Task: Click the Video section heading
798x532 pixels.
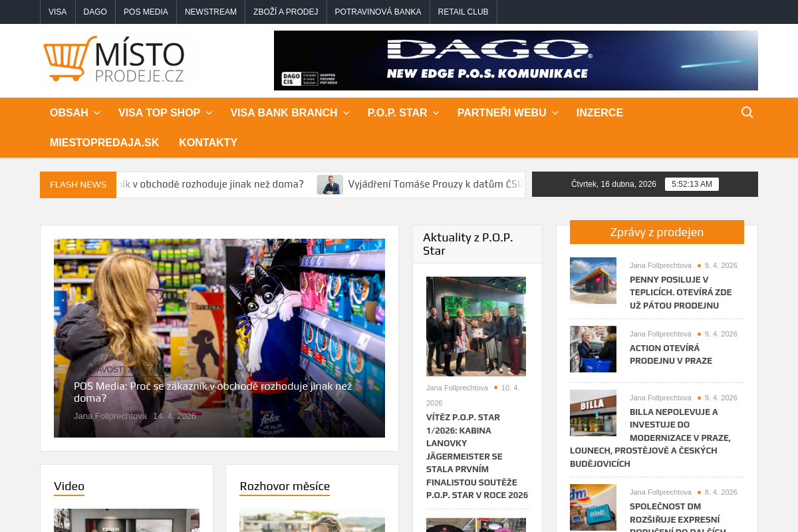Action: click(x=69, y=486)
